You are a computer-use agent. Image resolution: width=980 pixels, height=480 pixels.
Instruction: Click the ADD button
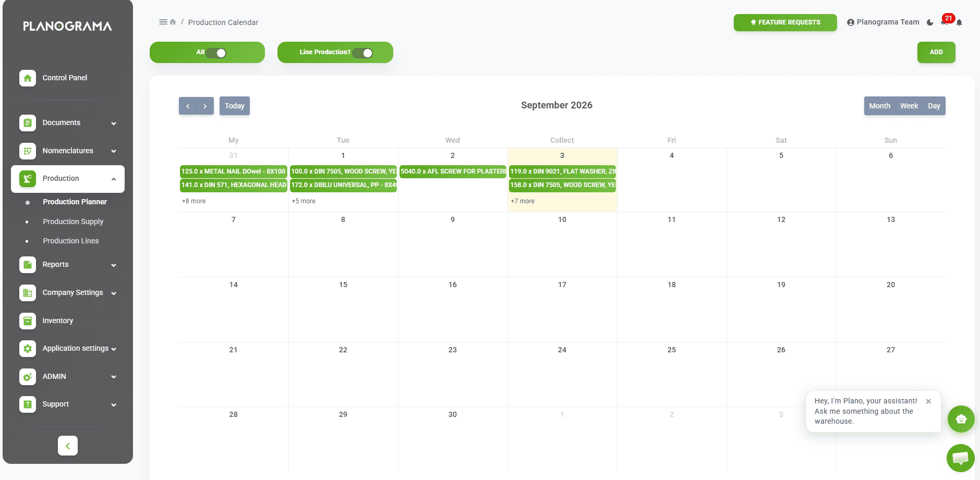coord(936,52)
